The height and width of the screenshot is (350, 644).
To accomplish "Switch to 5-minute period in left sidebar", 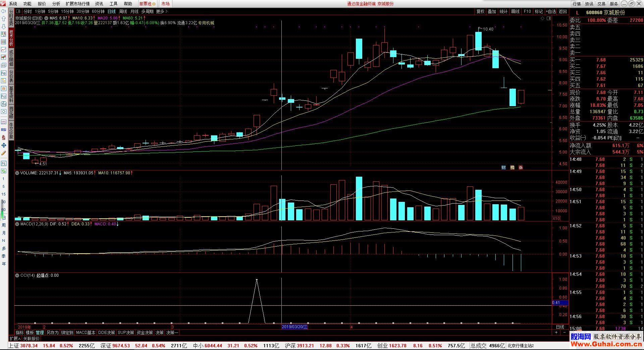I will (x=4, y=186).
